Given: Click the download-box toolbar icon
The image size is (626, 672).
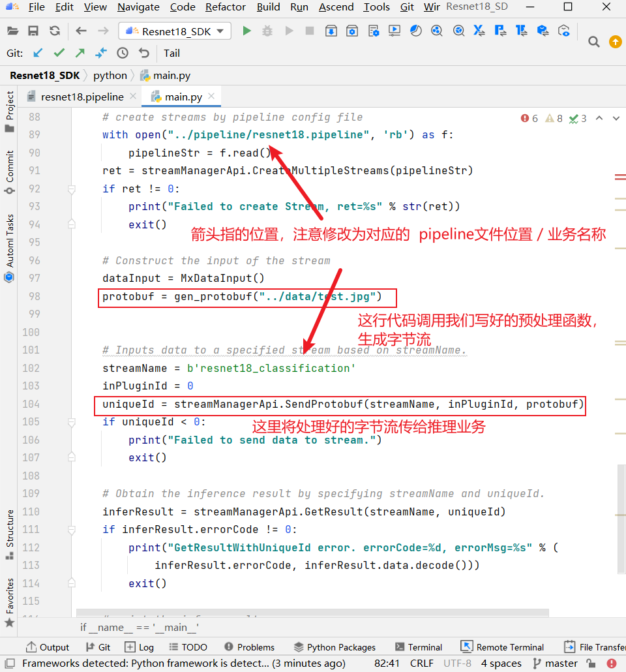Looking at the screenshot, I should click(331, 31).
